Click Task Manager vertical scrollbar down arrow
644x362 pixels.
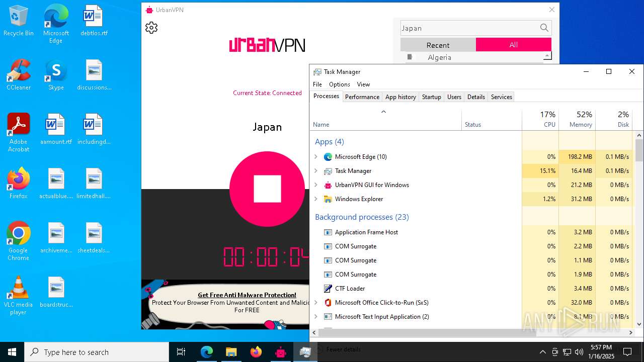coord(639,324)
